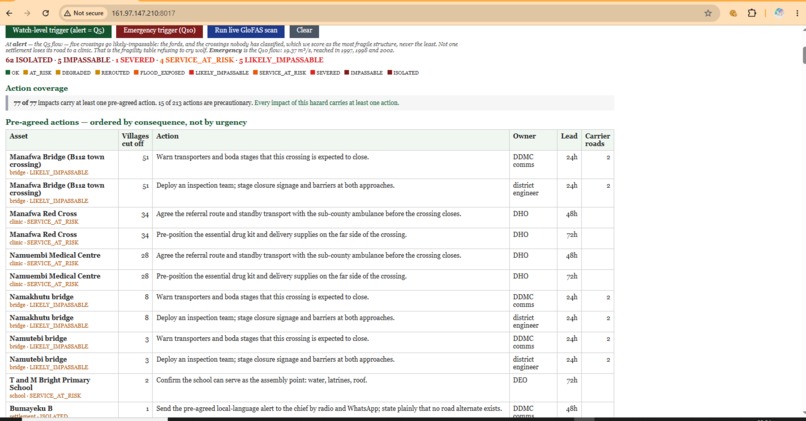Click 'Every impact of this hazard carries' coverage note
806x421 pixels.
(x=326, y=103)
